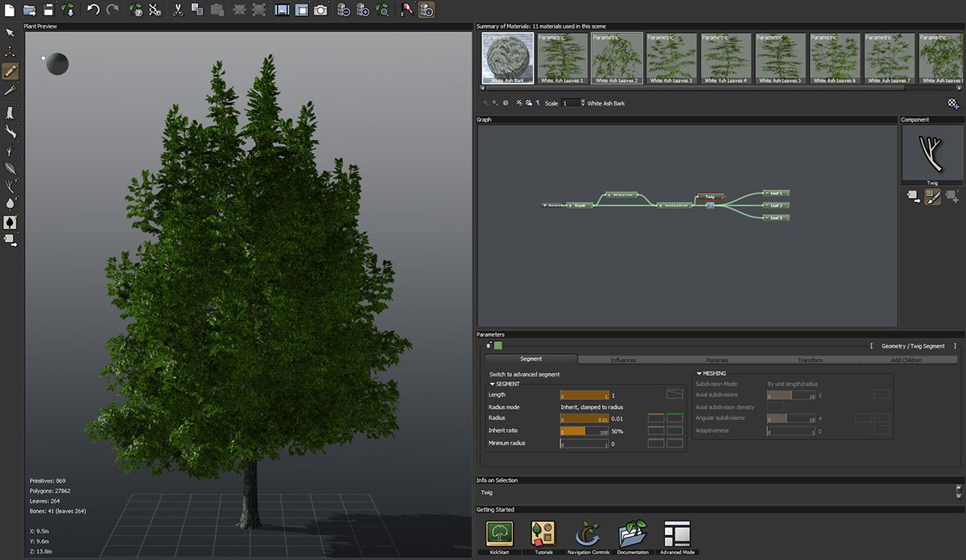Toggle the checkered droplet tool in sidebar
966x560 pixels.
click(10, 222)
